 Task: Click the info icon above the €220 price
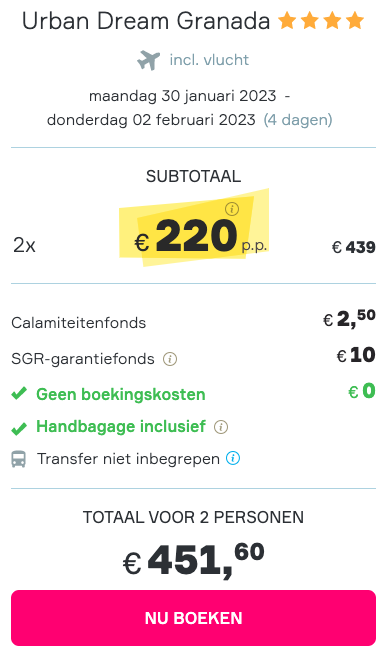pos(232,209)
